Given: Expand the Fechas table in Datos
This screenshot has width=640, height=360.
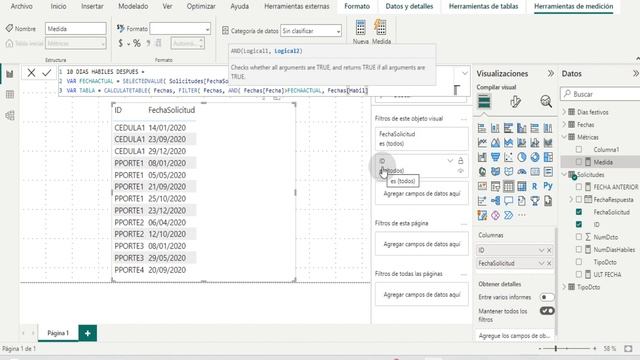Looking at the screenshot, I should coord(564,124).
